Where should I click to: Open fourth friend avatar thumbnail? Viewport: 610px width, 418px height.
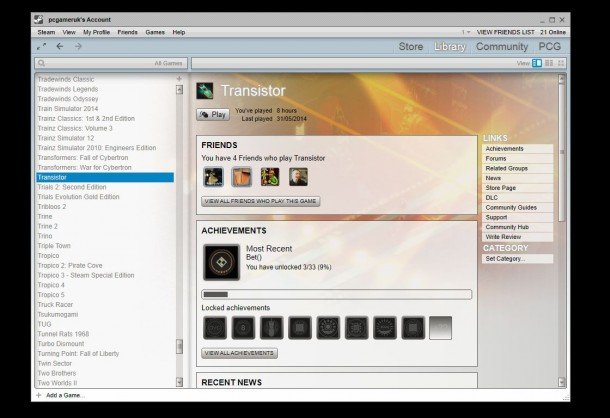pyautogui.click(x=298, y=177)
